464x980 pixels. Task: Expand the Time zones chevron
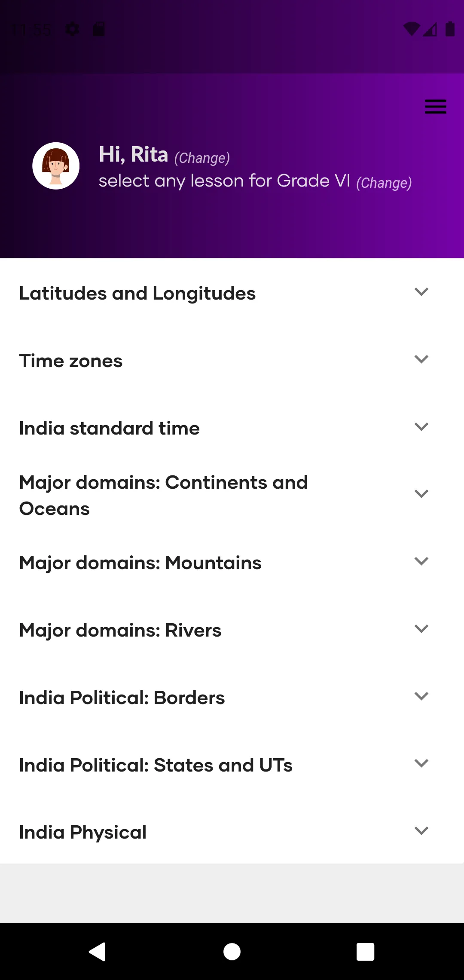point(421,359)
